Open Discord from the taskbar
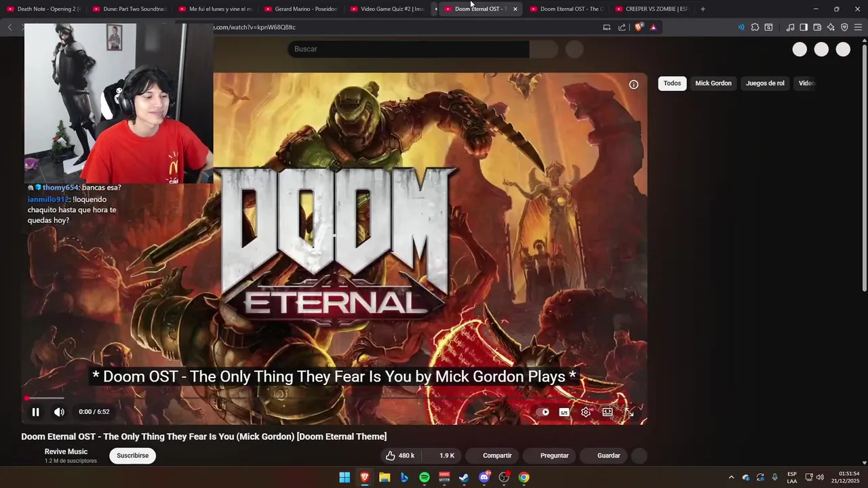This screenshot has height=488, width=868. coord(484,477)
